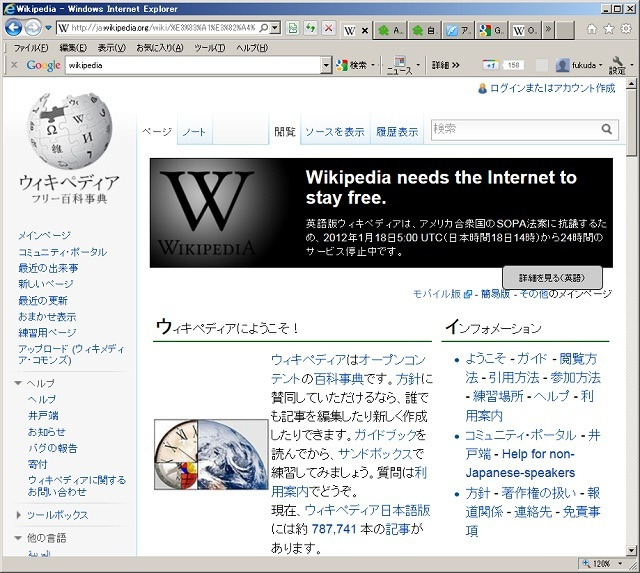Open コミュニティ・ポータル in the sidebar
Image resolution: width=640 pixels, height=573 pixels.
pyautogui.click(x=62, y=252)
